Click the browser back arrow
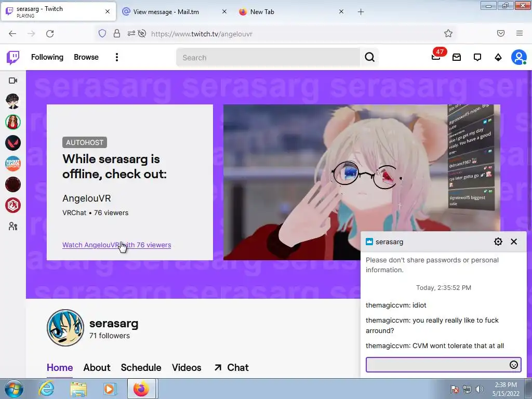The image size is (532, 399). point(12,34)
